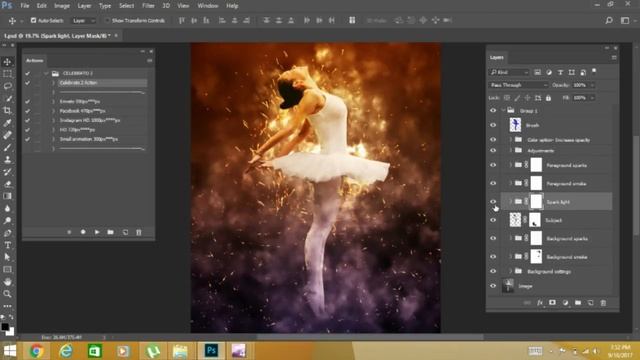Screen dimensions: 640x360
Task: Filter layers by adjustment layers icon
Action: pos(549,72)
